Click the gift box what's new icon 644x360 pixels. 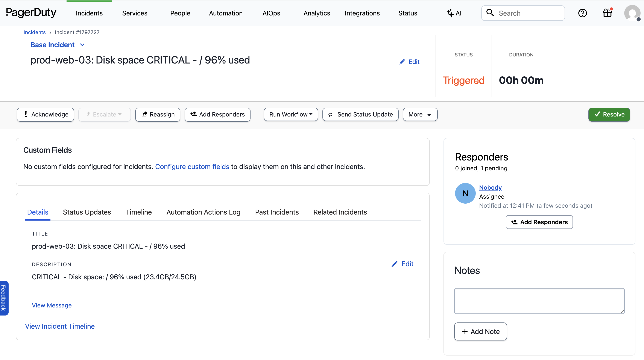(607, 13)
